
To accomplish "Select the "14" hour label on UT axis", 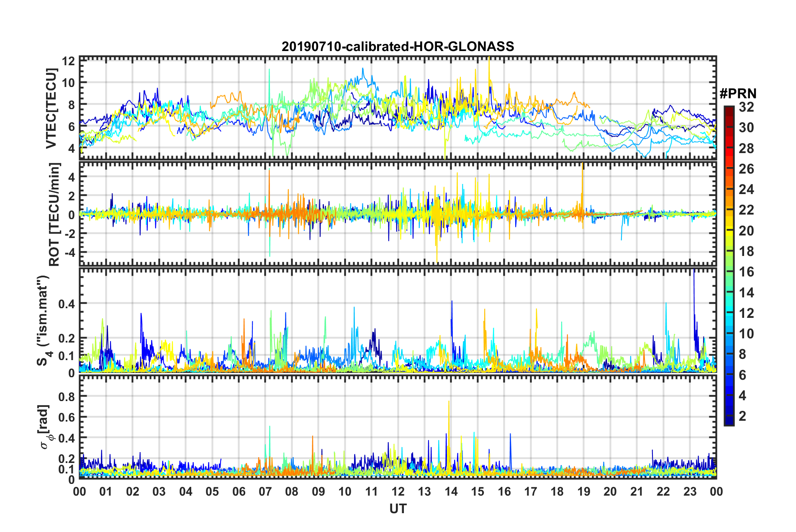I will pos(451,491).
